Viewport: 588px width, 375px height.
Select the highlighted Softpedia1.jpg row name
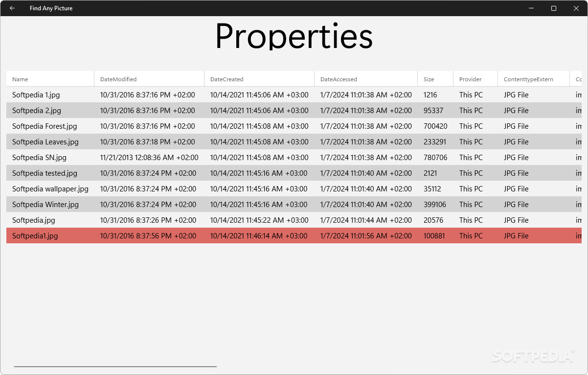pyautogui.click(x=35, y=236)
